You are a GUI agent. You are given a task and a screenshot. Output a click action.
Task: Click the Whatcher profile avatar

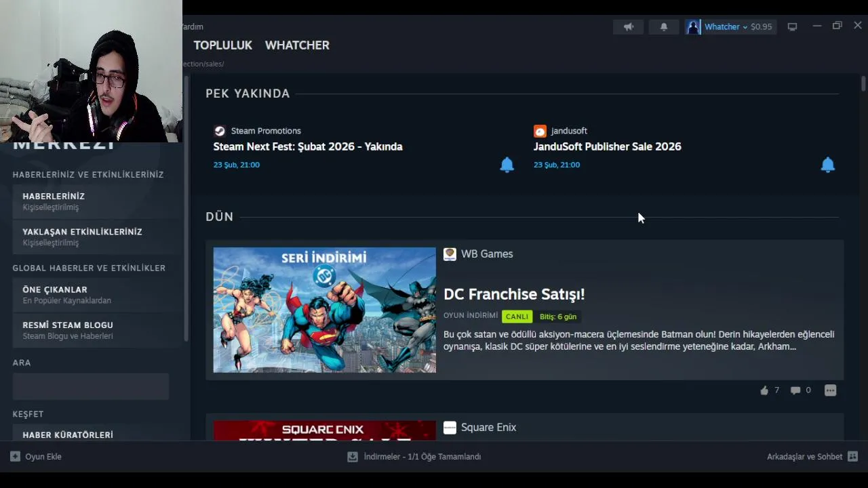coord(693,27)
